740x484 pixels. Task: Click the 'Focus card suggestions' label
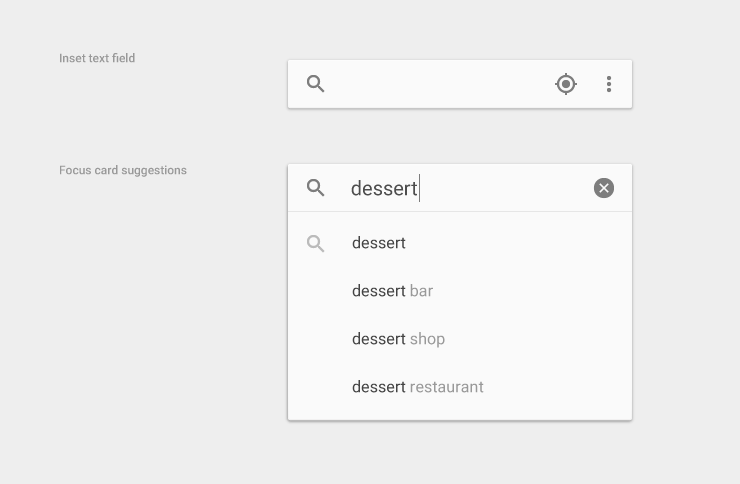tap(123, 170)
